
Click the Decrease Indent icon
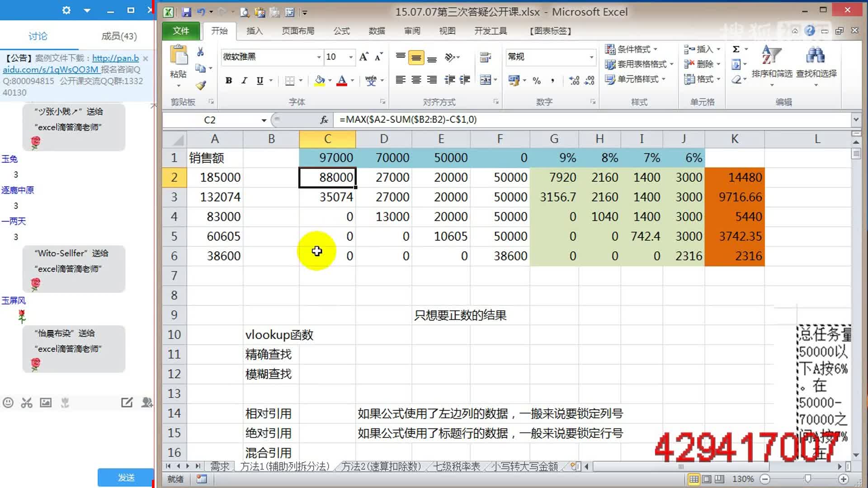[450, 80]
